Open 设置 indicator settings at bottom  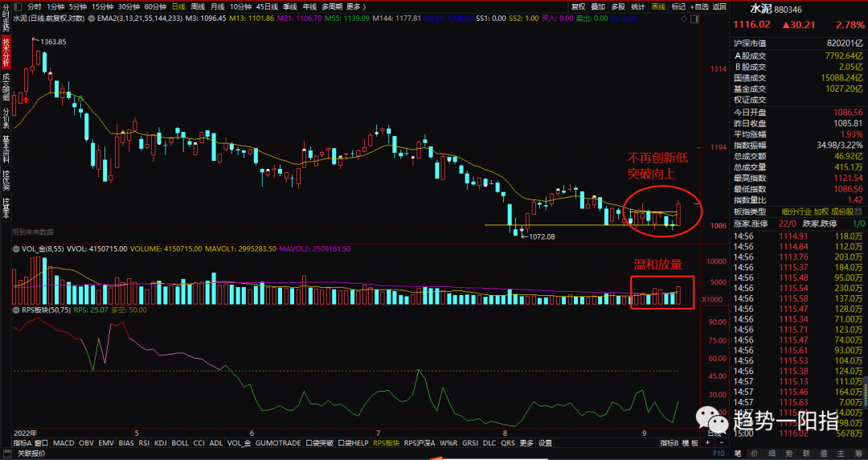click(545, 443)
